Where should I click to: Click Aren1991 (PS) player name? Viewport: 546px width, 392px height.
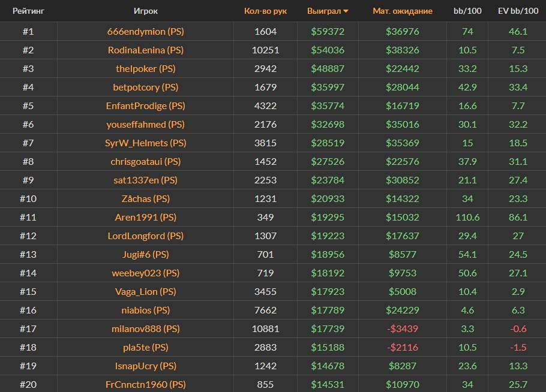(145, 217)
